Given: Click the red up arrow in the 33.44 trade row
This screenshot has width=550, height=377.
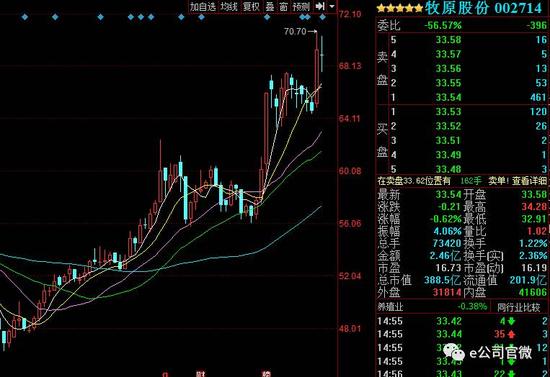Looking at the screenshot, I should point(511,334).
